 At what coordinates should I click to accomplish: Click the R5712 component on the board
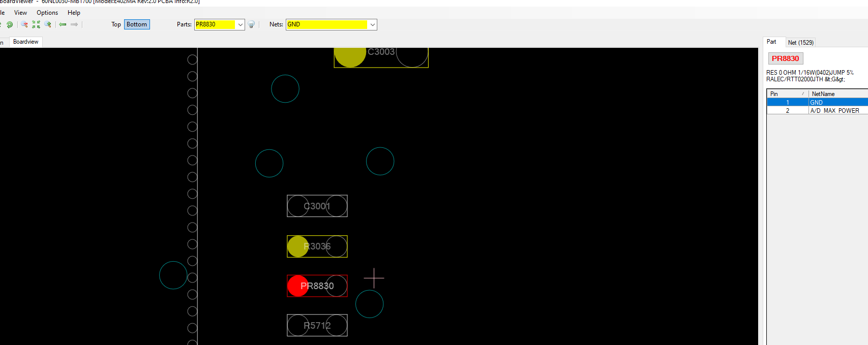point(317,325)
